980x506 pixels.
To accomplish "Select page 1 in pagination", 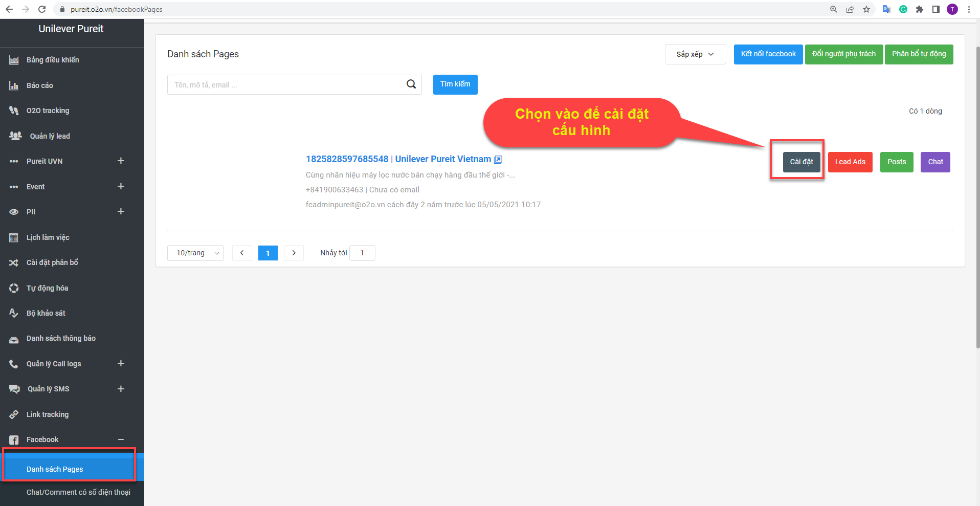I will 268,253.
